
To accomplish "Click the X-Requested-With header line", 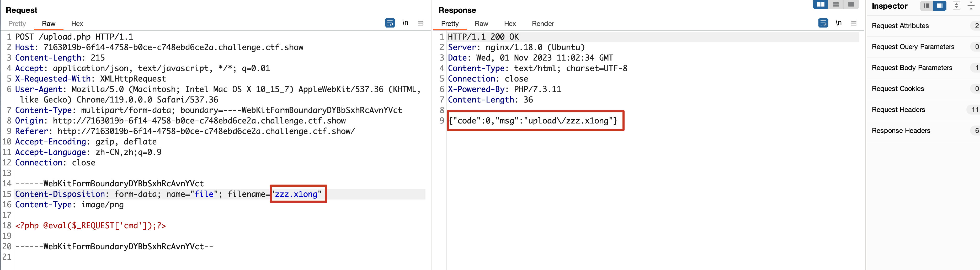I will tap(90, 79).
